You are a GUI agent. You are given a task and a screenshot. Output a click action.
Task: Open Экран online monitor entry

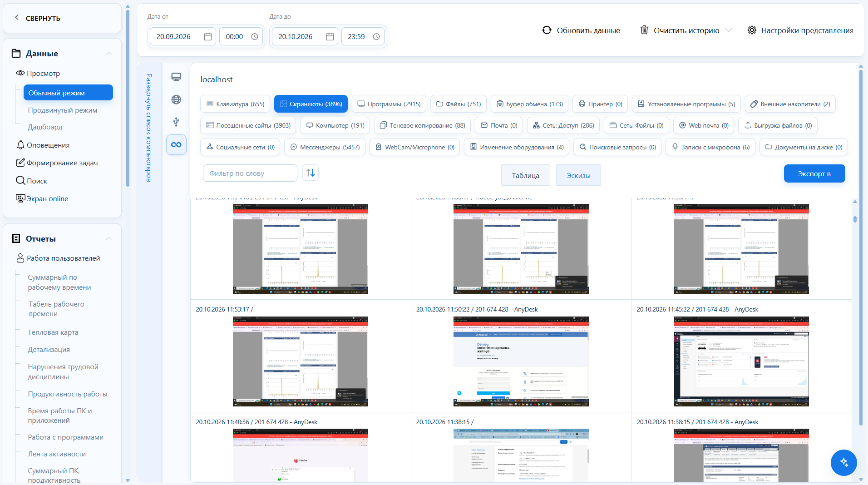(x=42, y=198)
